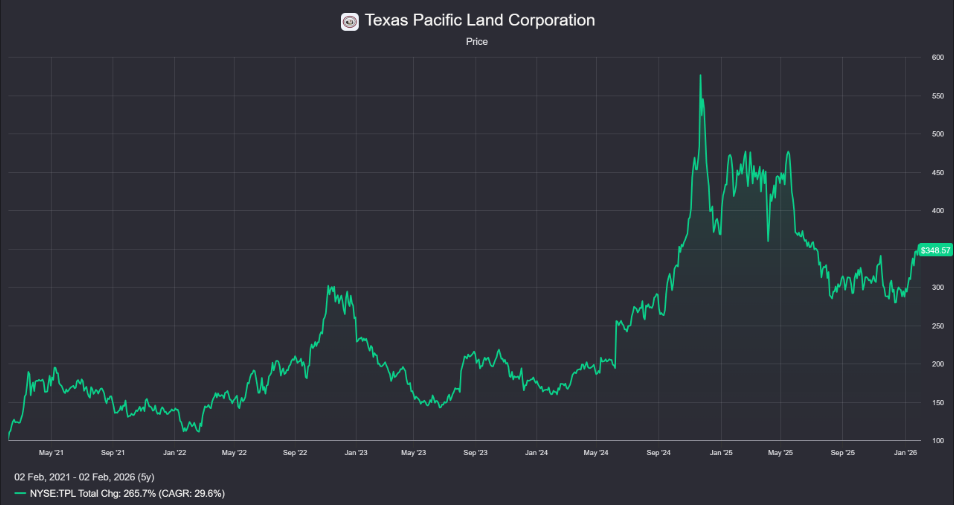Image resolution: width=954 pixels, height=505 pixels.
Task: Click the Sep '21 x-axis label
Action: (113, 453)
